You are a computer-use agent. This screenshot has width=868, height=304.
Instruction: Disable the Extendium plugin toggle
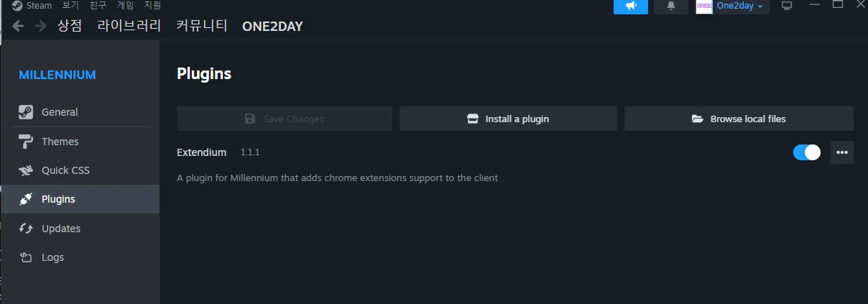(x=807, y=152)
